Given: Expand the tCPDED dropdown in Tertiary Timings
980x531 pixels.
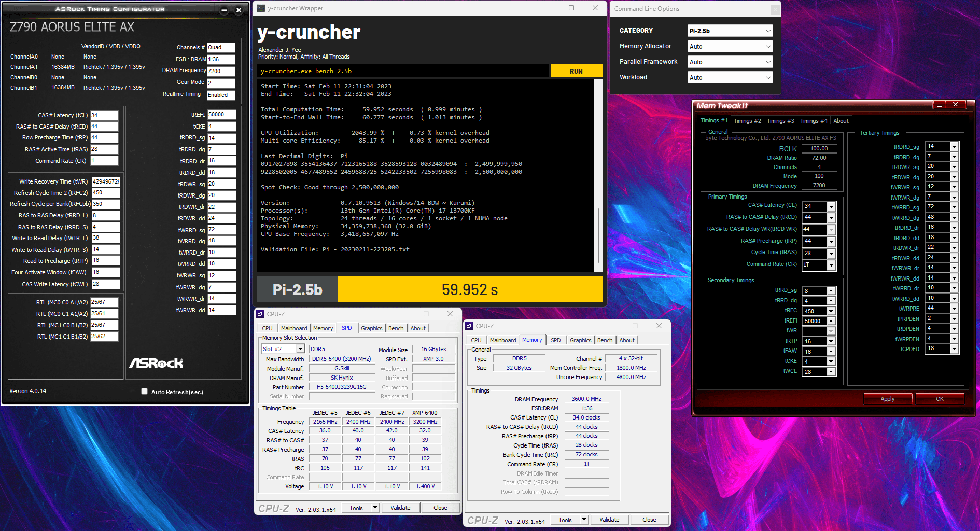Looking at the screenshot, I should coord(954,349).
